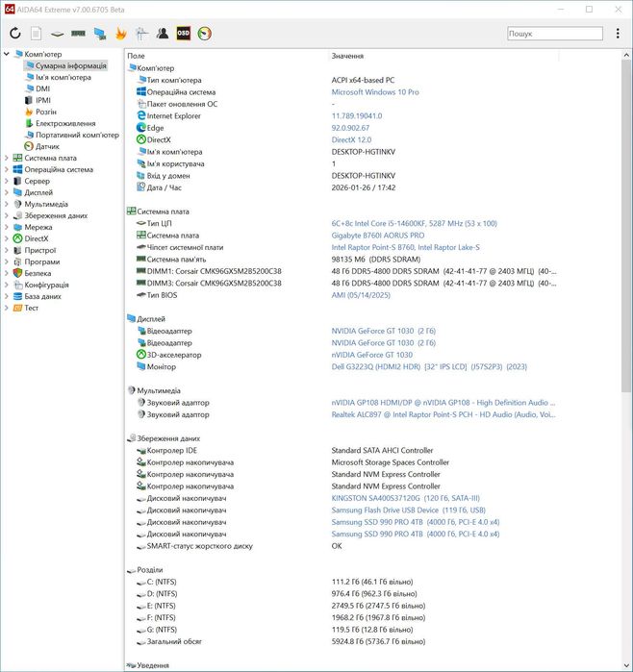Open the Dell G3223Q monitor link
This screenshot has width=633, height=672.
tap(429, 367)
